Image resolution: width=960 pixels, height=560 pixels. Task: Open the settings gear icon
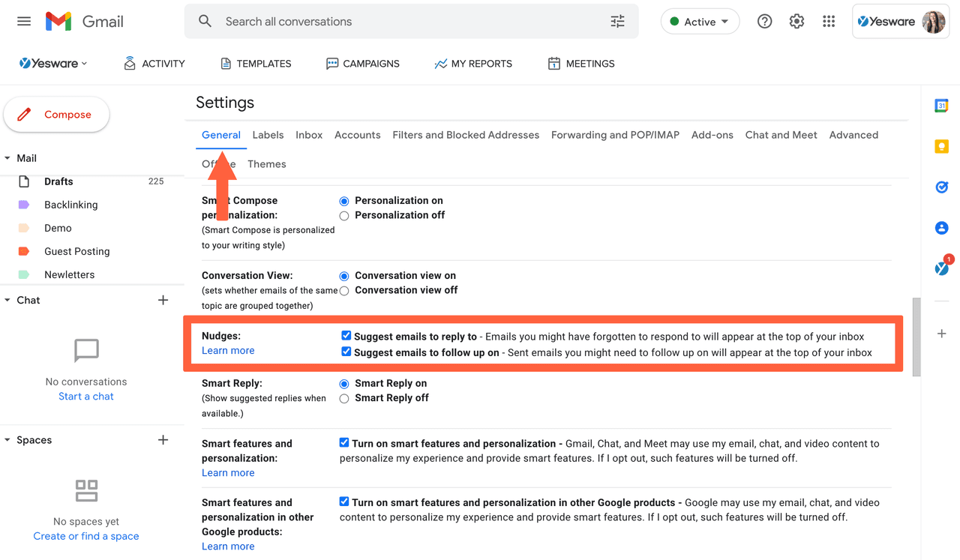pos(796,22)
